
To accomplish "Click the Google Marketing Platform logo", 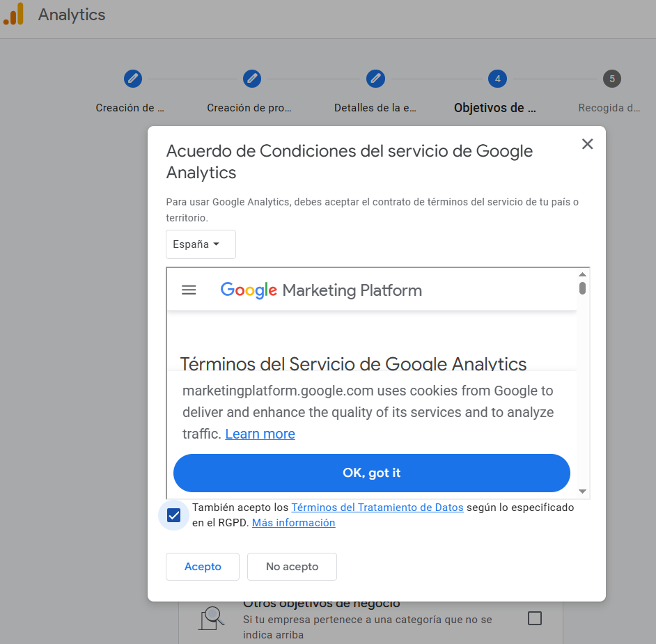I will click(321, 290).
